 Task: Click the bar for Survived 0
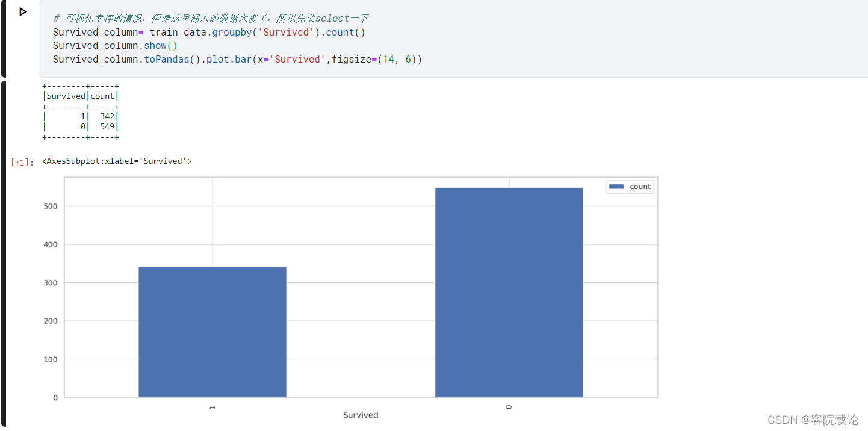[509, 293]
